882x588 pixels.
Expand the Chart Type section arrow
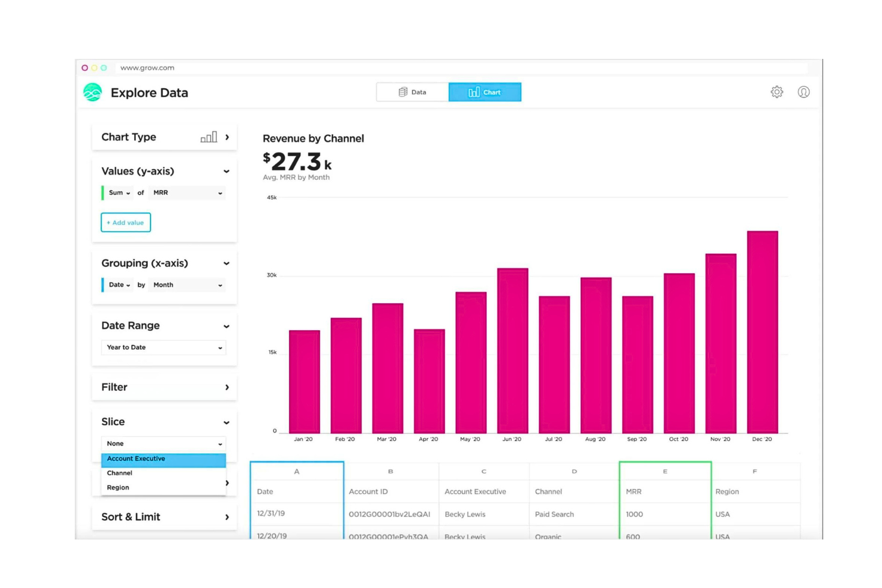[x=227, y=137]
